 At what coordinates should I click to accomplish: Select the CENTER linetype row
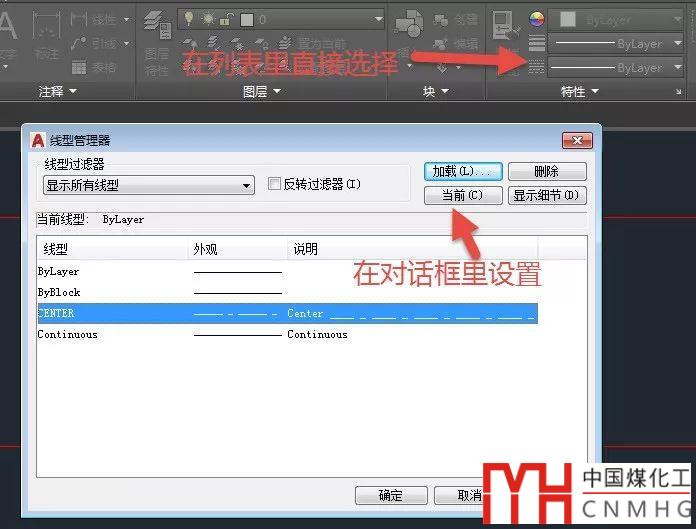288,313
